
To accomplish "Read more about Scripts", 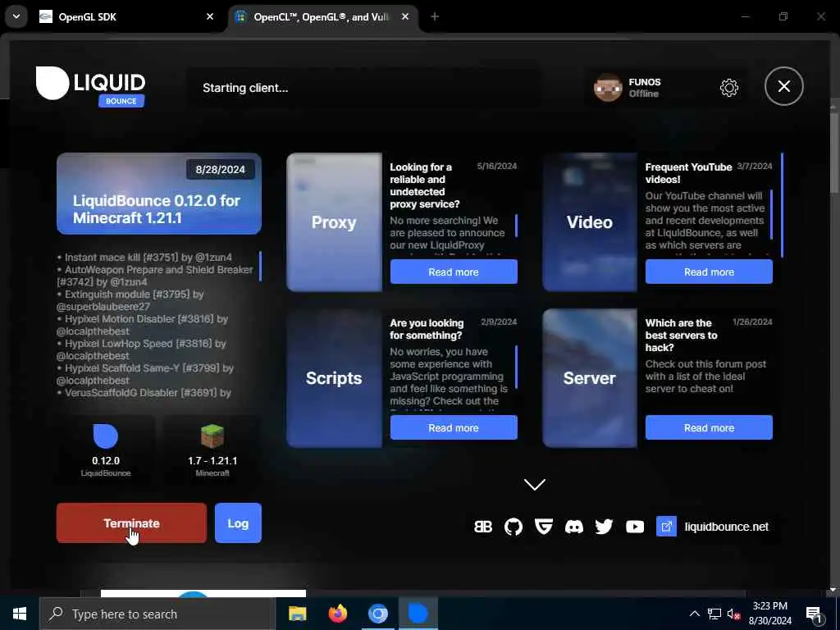I will pyautogui.click(x=453, y=427).
